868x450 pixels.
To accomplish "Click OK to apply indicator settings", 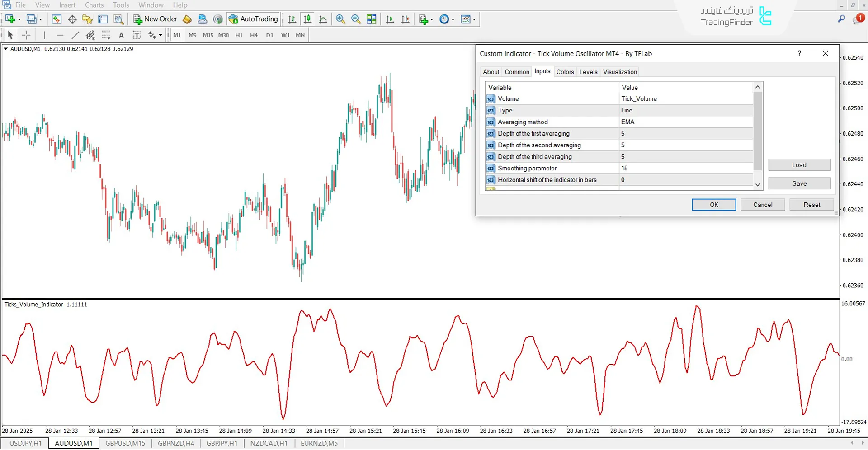I will point(713,204).
